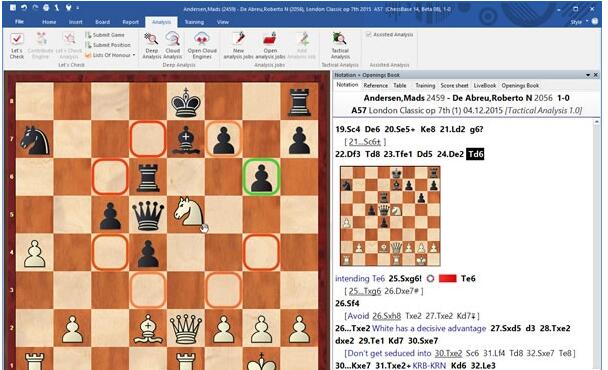Switch to the Reference pane tab

pyautogui.click(x=375, y=85)
